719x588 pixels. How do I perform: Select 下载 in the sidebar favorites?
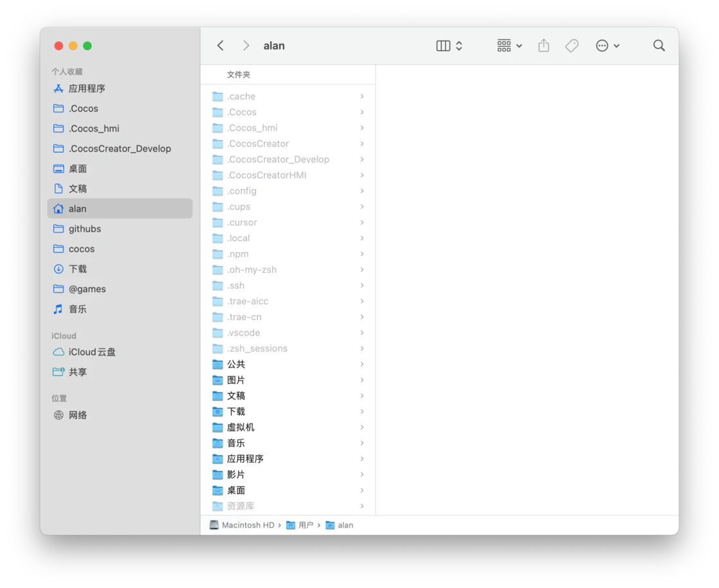pyautogui.click(x=78, y=269)
